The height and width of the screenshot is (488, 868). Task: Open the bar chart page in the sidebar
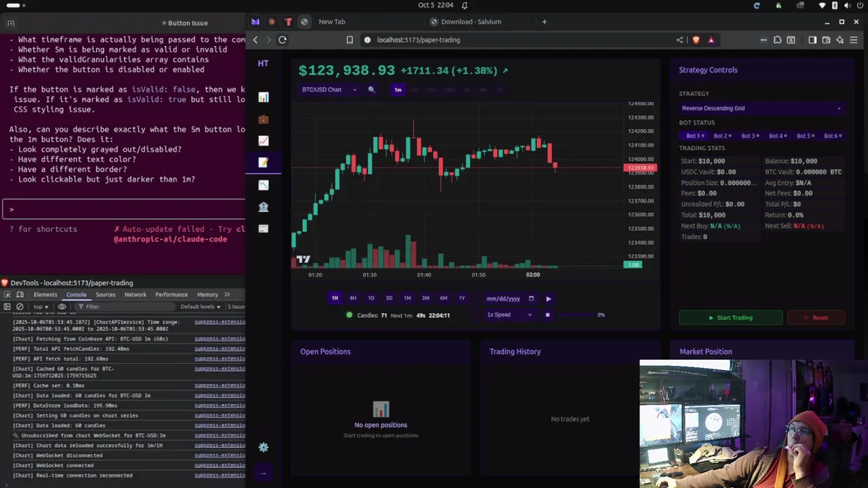pyautogui.click(x=263, y=98)
